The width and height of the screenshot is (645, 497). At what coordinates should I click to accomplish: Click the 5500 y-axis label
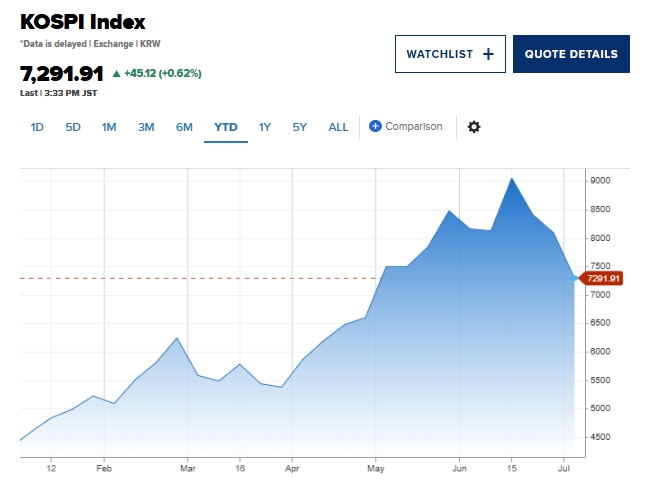600,381
